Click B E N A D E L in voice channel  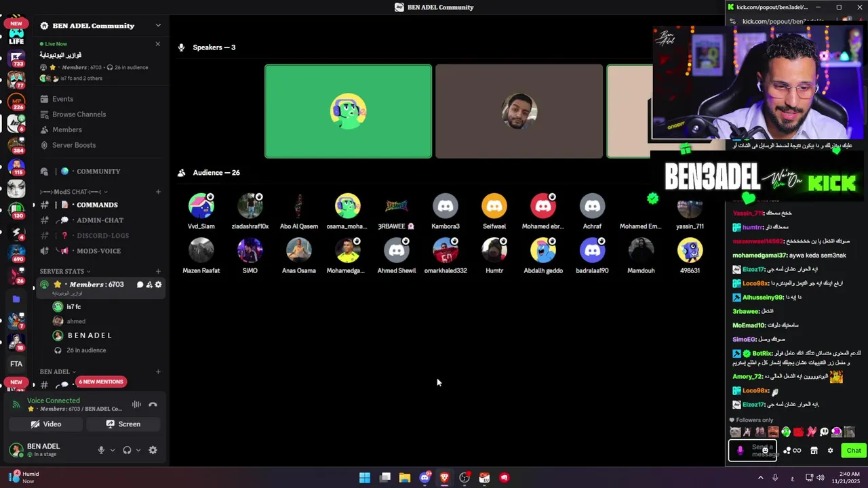90,335
